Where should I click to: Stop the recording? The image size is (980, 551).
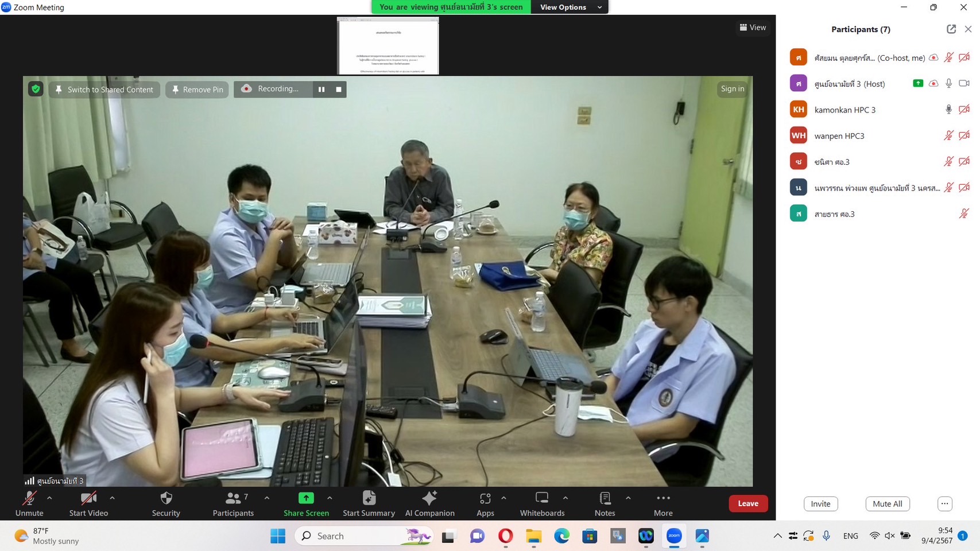pos(339,90)
